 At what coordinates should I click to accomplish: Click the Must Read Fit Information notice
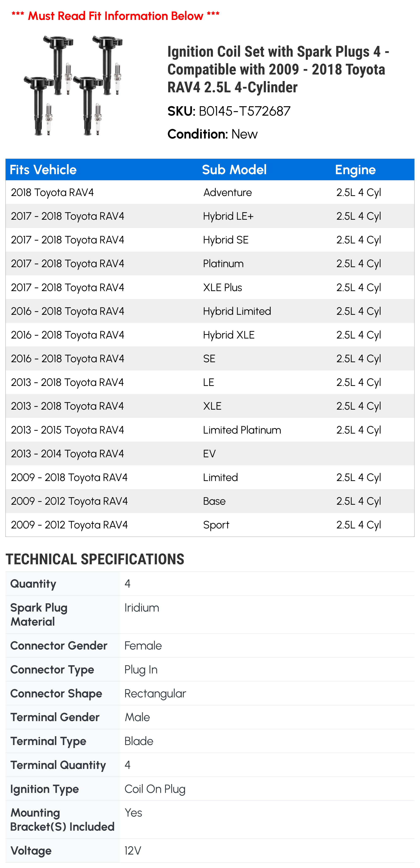[115, 16]
